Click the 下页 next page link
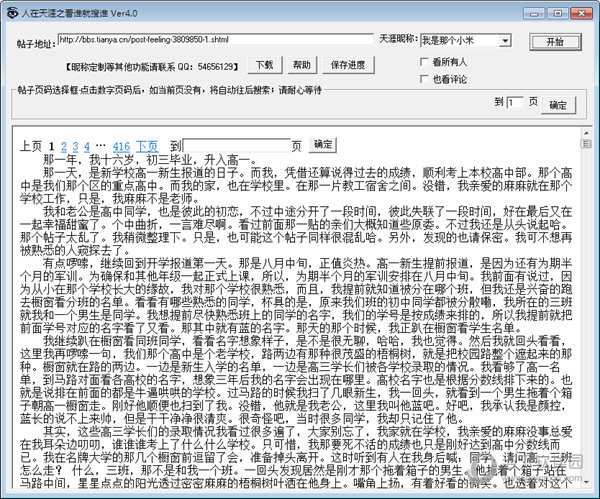Screen dimensions: 600x499 pos(146,145)
